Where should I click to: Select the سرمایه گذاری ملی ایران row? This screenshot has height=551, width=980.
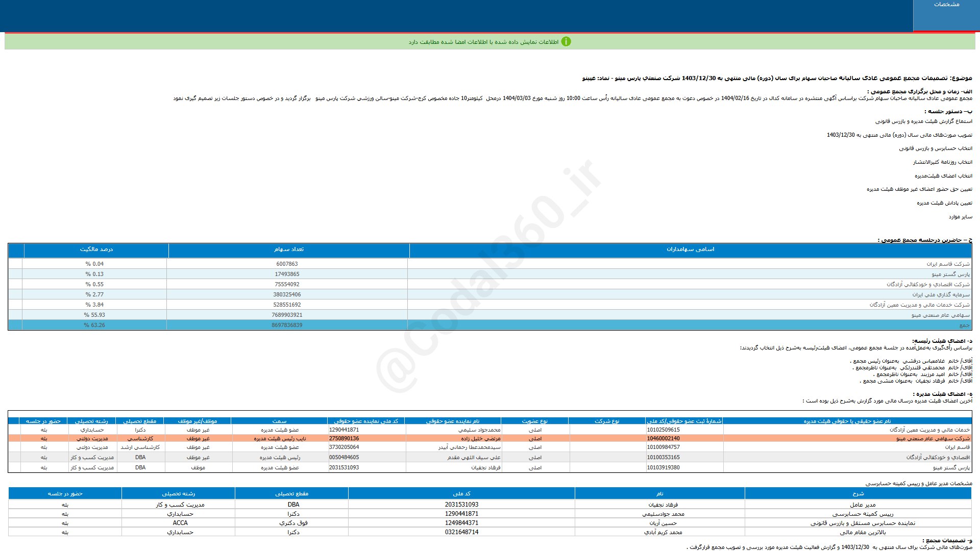tap(941, 295)
